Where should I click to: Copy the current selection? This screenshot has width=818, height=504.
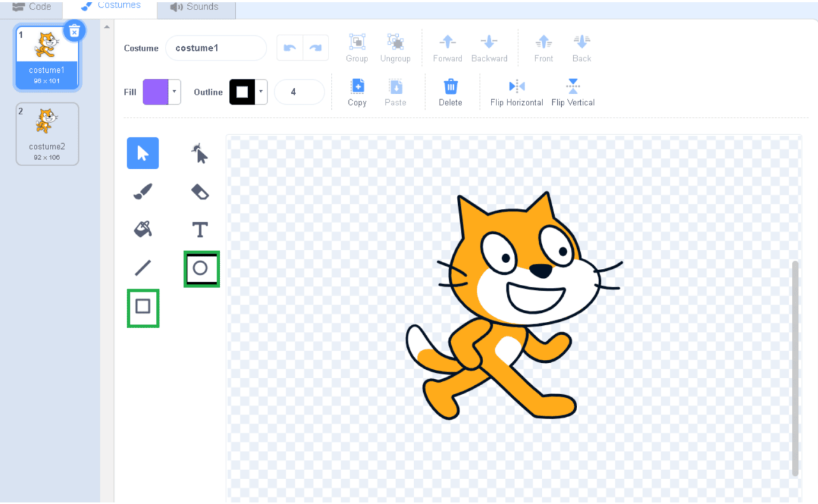click(x=357, y=91)
